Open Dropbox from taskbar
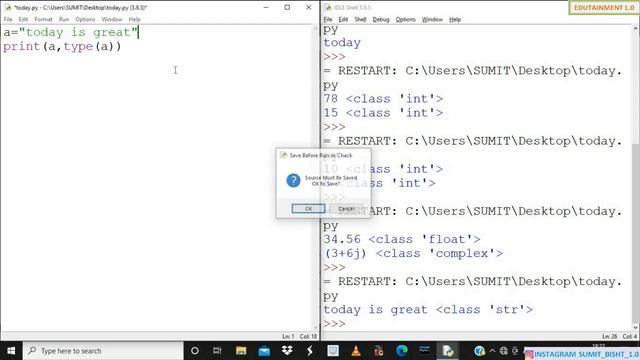The width and height of the screenshot is (640, 360). coord(287,350)
